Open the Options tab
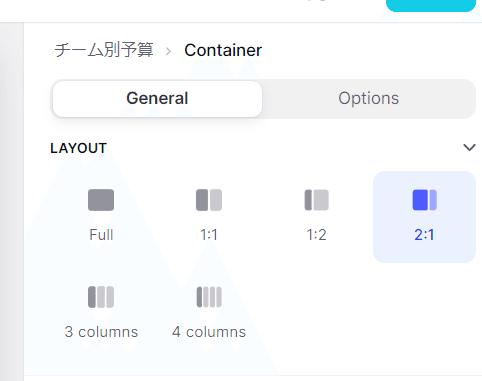The width and height of the screenshot is (482, 381). 369,99
